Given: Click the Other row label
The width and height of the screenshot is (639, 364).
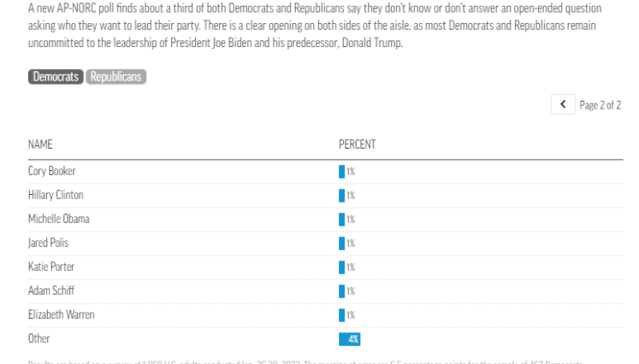Looking at the screenshot, I should click(38, 338).
